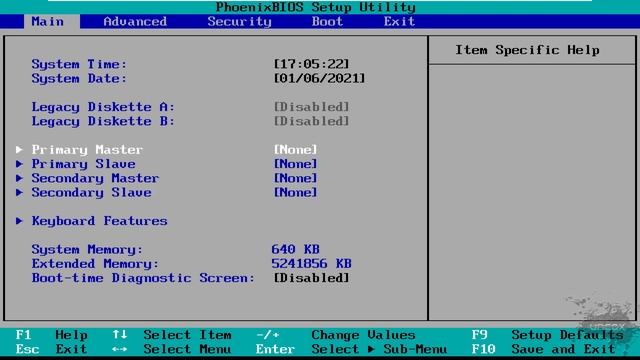Click the 5241856 KB value
640x360 pixels.
[x=311, y=264]
